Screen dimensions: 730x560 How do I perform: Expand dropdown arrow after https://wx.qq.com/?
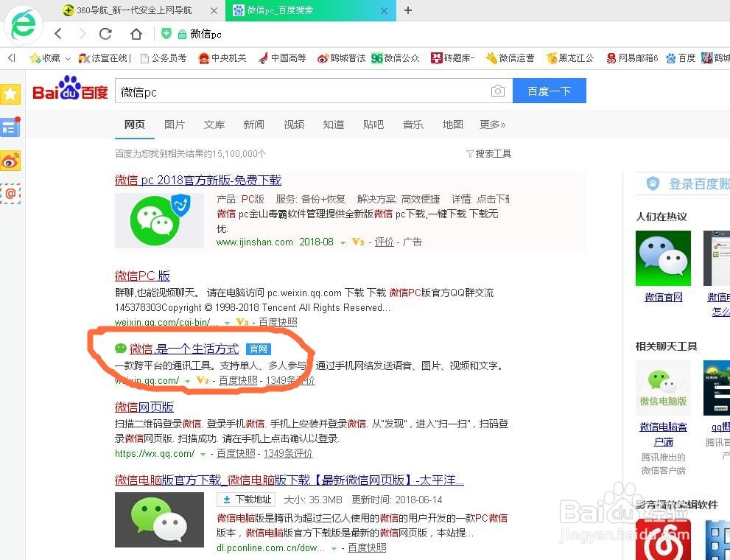click(203, 454)
